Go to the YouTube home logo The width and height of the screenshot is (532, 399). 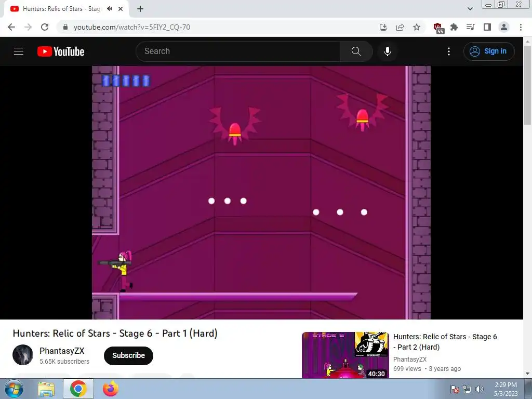click(61, 51)
